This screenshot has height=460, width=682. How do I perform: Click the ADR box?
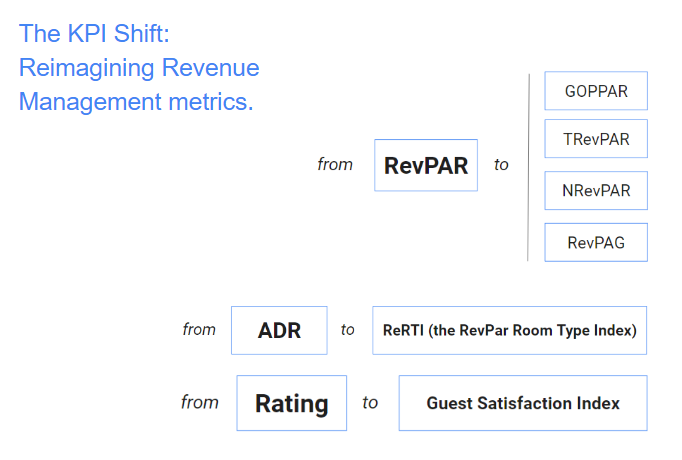pos(279,330)
